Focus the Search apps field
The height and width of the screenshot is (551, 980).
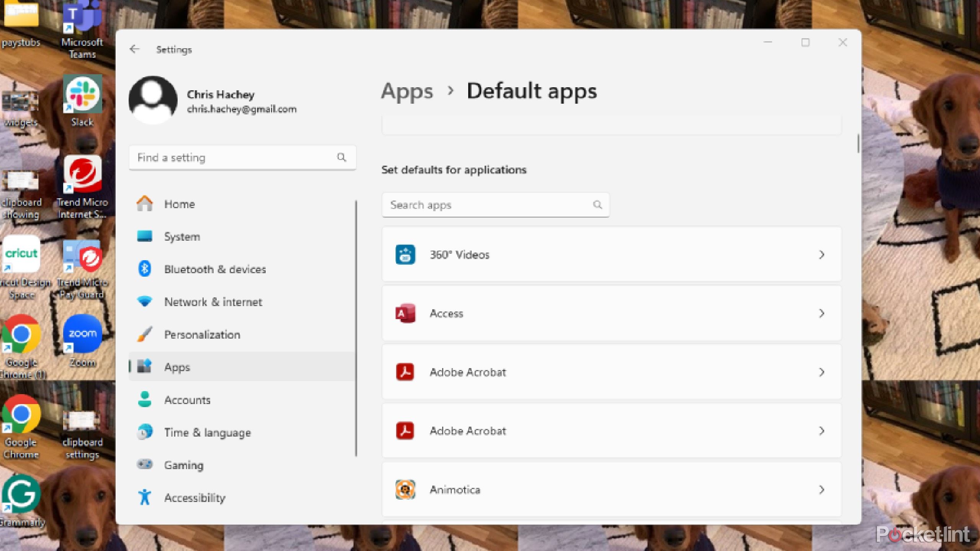[495, 205]
